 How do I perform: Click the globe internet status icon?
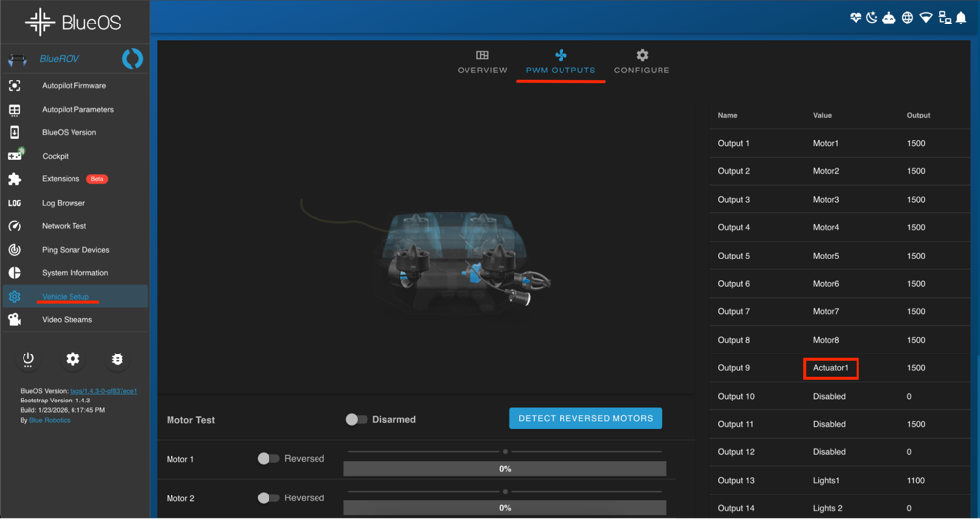[x=907, y=18]
